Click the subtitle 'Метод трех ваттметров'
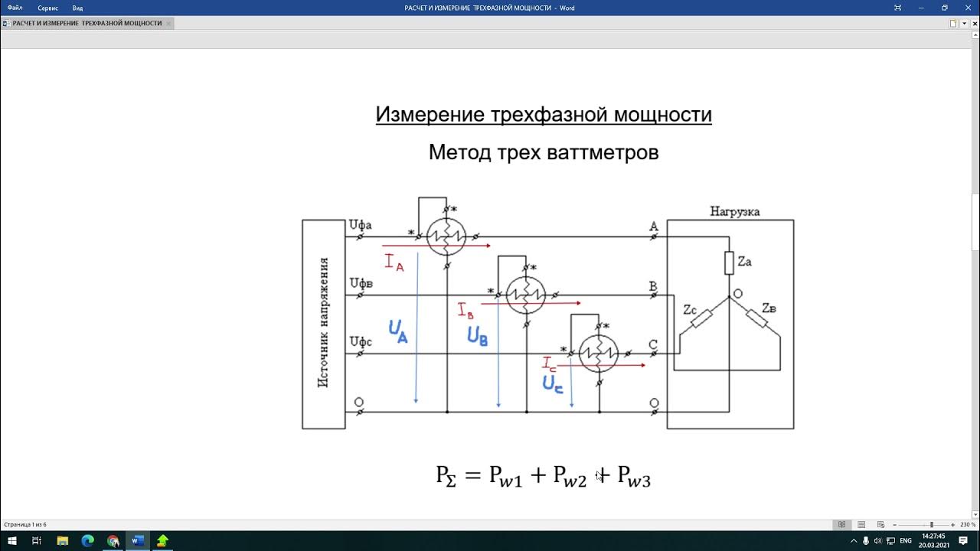Viewport: 980px width, 551px height. (544, 152)
